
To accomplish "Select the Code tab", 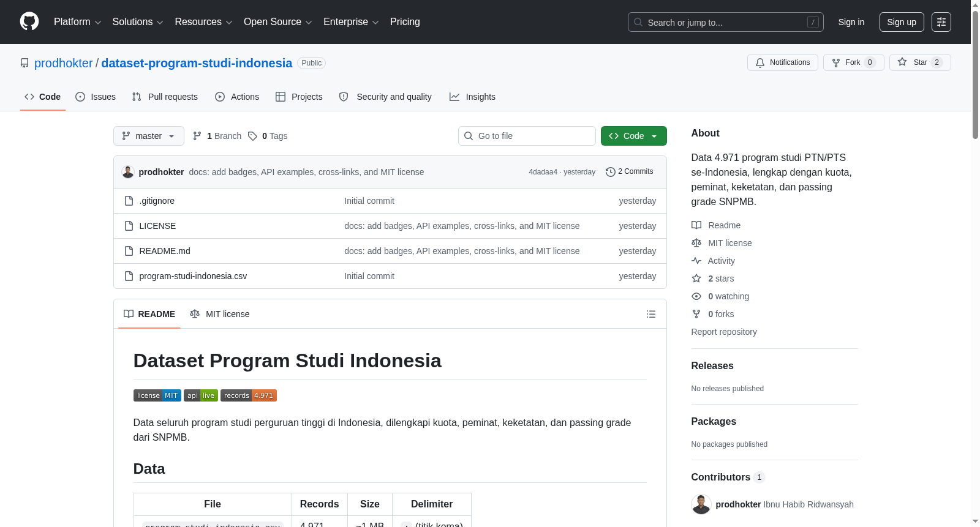I will [x=43, y=97].
